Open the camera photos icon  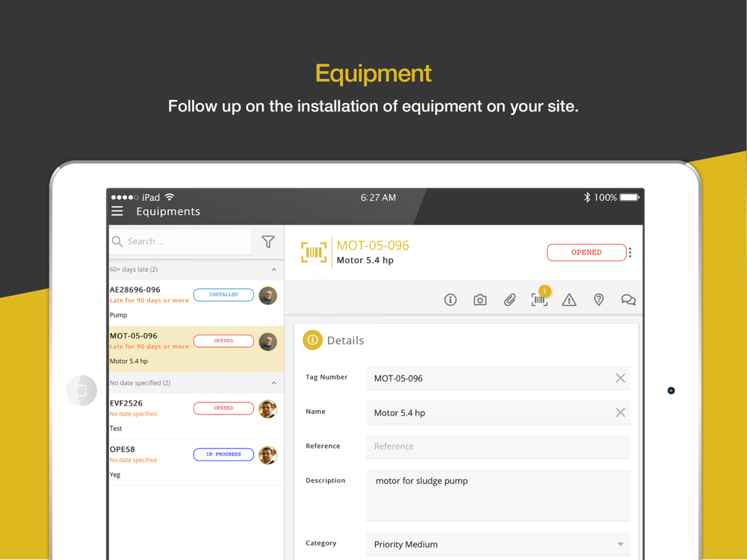click(x=480, y=299)
